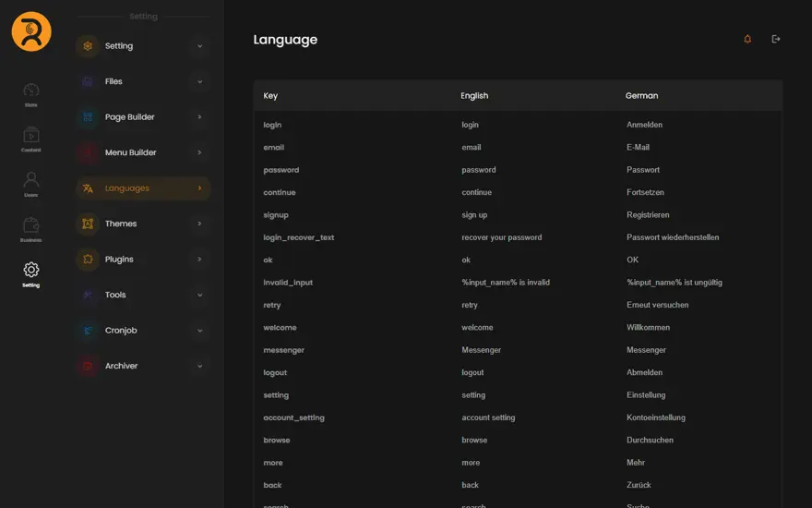
Task: Expand the Tools menu chevron
Action: [199, 295]
